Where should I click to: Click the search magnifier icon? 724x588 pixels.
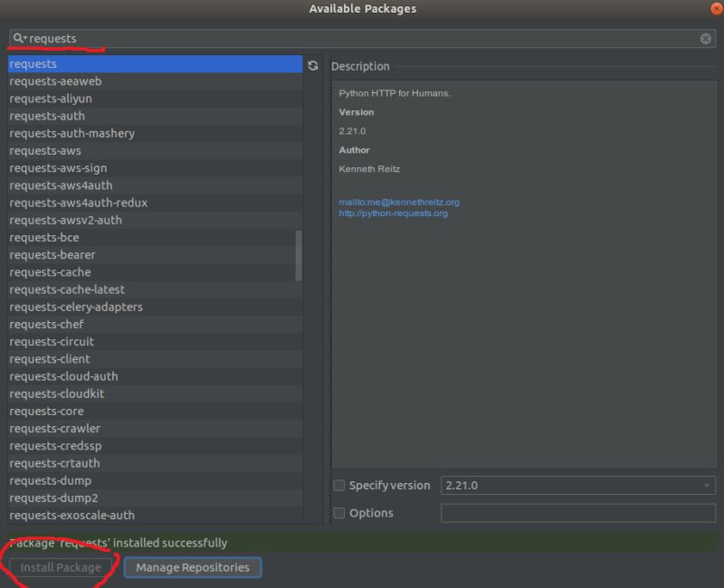point(16,38)
